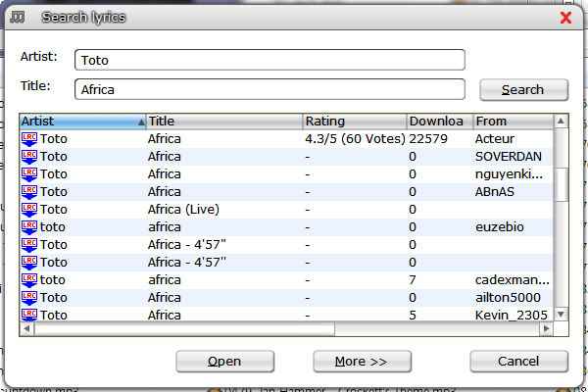Click the music note icon in title bar
Screen dimensions: 588x392
coord(18,17)
